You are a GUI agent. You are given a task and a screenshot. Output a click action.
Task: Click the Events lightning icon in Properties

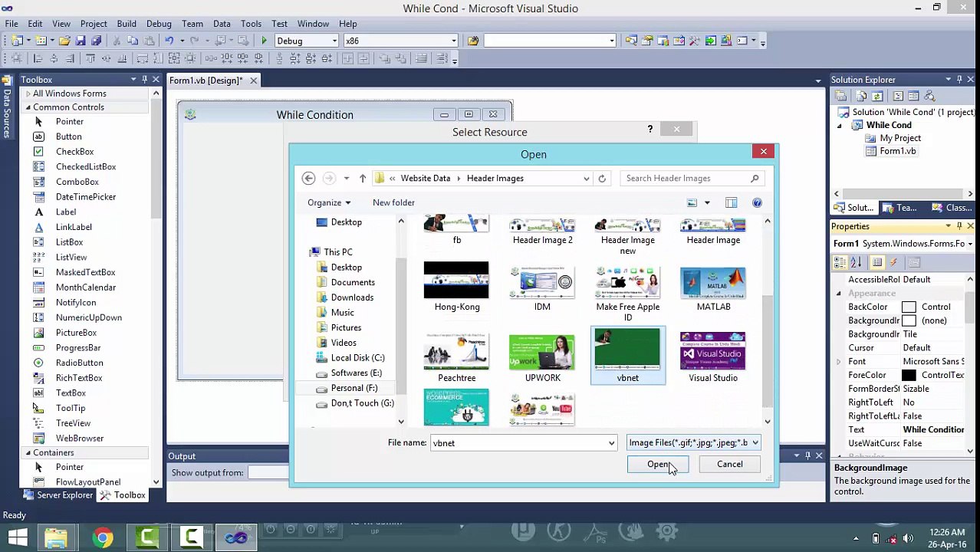(x=893, y=262)
